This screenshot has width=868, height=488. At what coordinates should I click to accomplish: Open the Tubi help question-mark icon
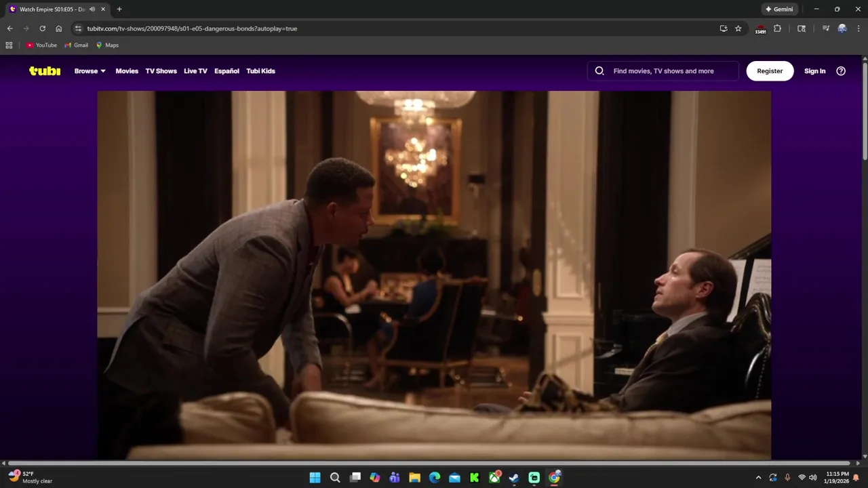pyautogui.click(x=841, y=71)
